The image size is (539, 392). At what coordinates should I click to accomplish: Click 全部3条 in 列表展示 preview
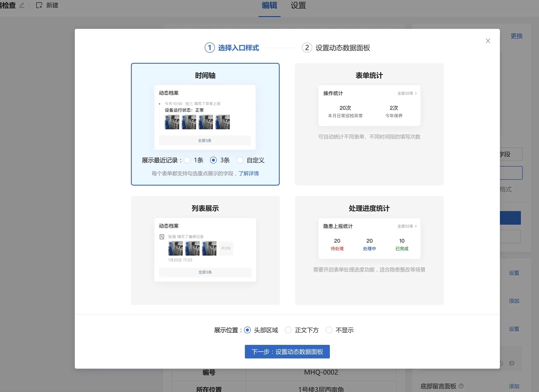tap(205, 272)
